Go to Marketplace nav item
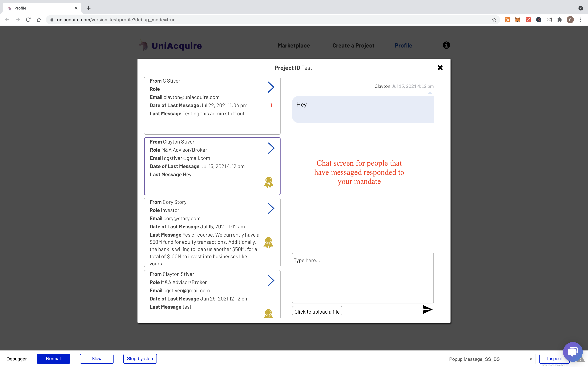The width and height of the screenshot is (588, 367). pos(294,45)
